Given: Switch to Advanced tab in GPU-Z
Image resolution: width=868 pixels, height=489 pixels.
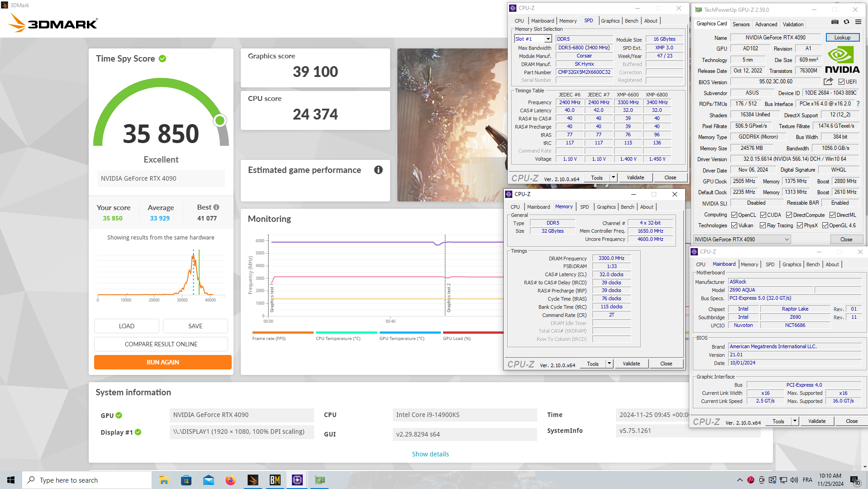Looking at the screenshot, I should click(766, 24).
